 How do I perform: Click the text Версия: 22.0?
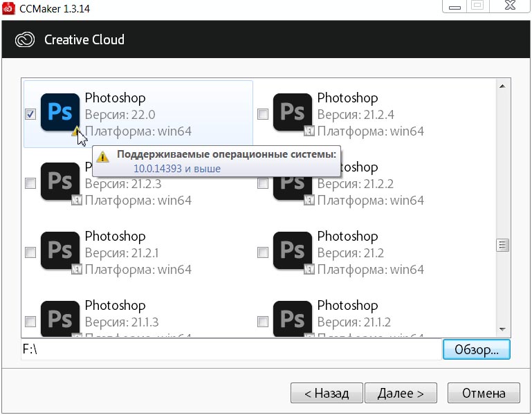pyautogui.click(x=120, y=115)
